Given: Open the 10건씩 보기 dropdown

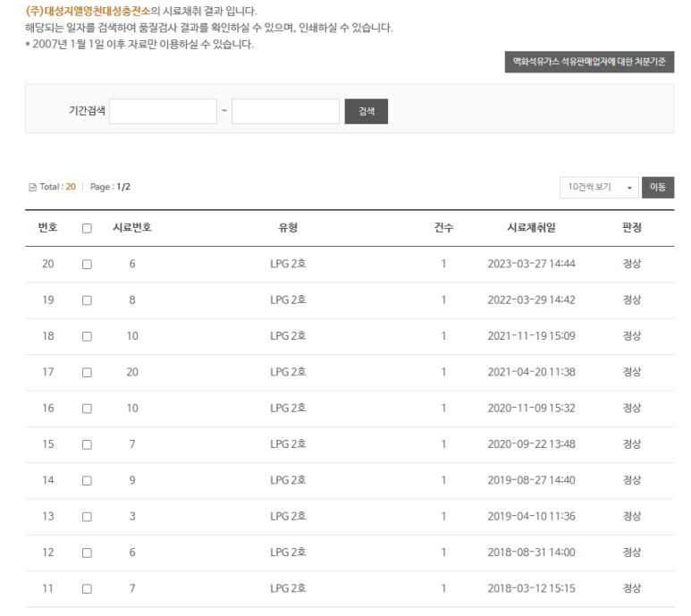Looking at the screenshot, I should click(x=599, y=187).
